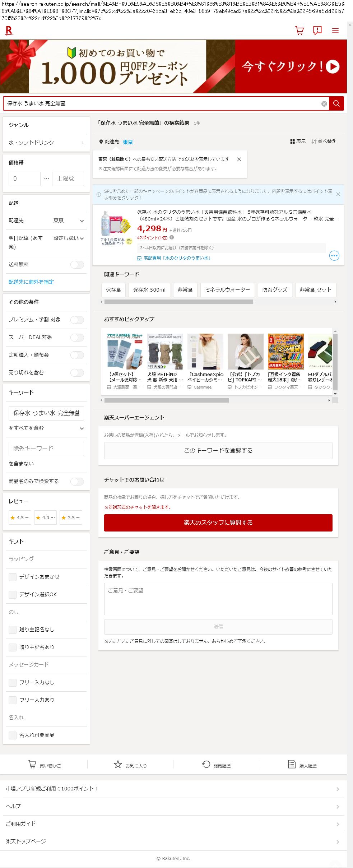This screenshot has height=868, width=353.
Task: Click 閲覧履歴 history icon in footer
Action: coord(206,764)
